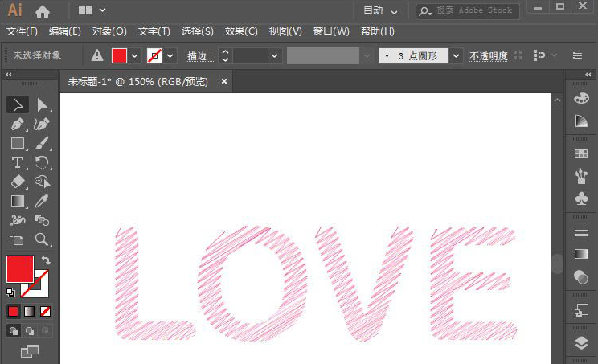Open the 自动 workspace dropdown
This screenshot has width=598, height=364.
(x=380, y=10)
